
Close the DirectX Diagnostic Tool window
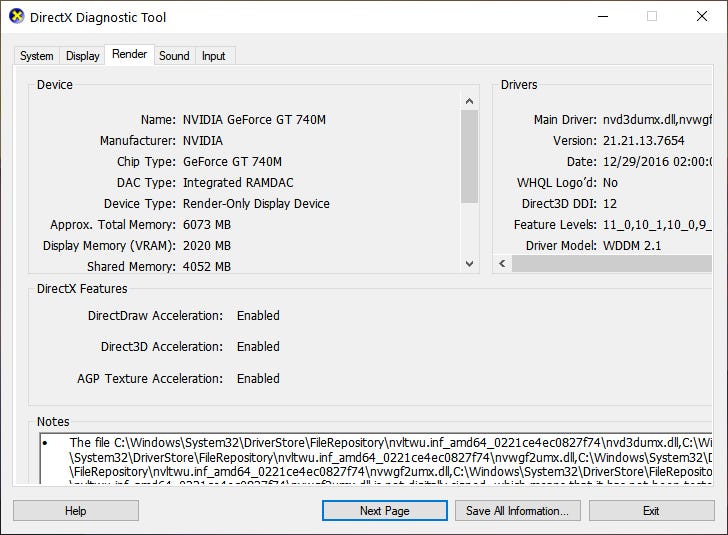tap(702, 17)
